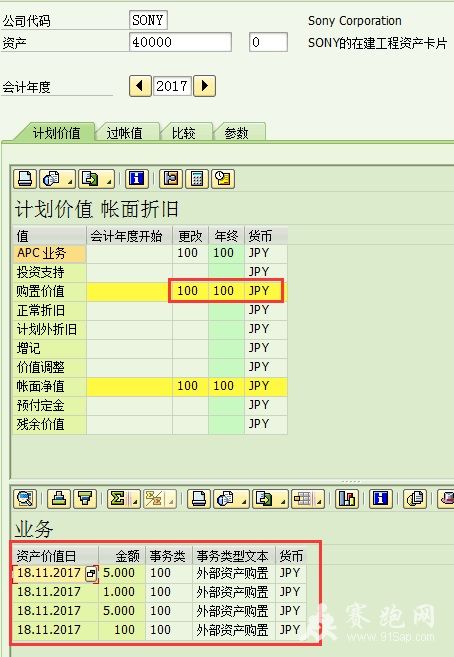Click the fiscal year comparison icon beside calculator
Viewport: 454px width, 657px height.
pyautogui.click(x=171, y=179)
